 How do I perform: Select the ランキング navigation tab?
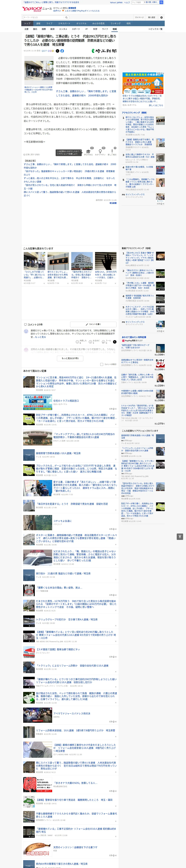(115, 24)
